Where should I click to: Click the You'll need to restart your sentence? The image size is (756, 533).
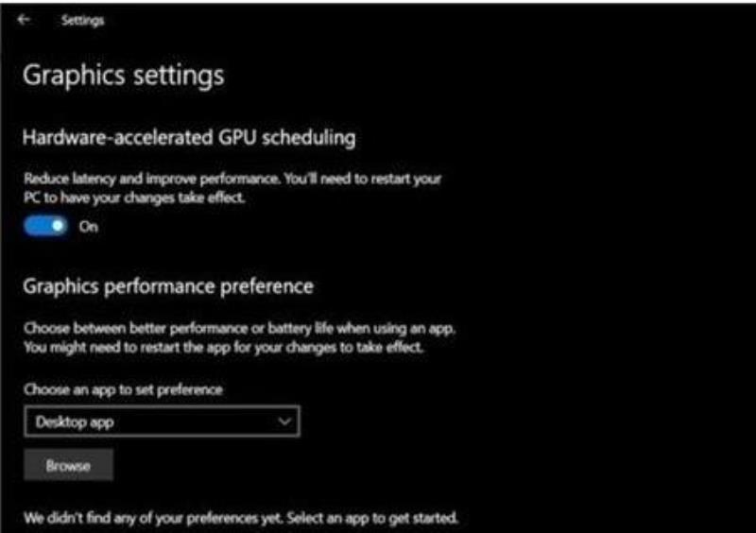[x=362, y=179]
